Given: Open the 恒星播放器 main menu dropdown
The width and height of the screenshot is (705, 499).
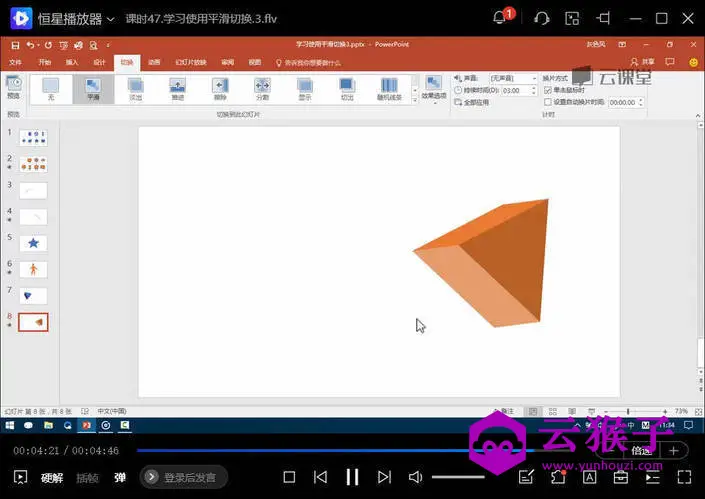Looking at the screenshot, I should [x=111, y=19].
